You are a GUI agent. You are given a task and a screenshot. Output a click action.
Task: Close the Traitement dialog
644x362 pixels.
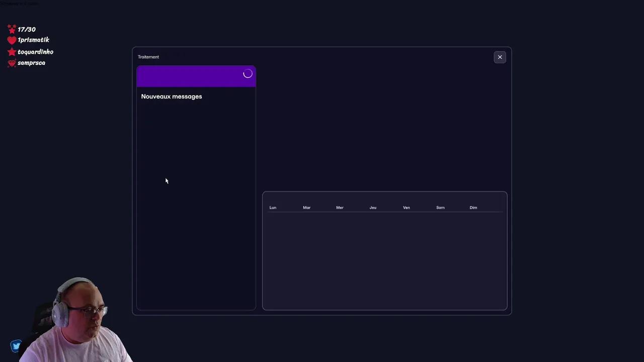point(500,57)
